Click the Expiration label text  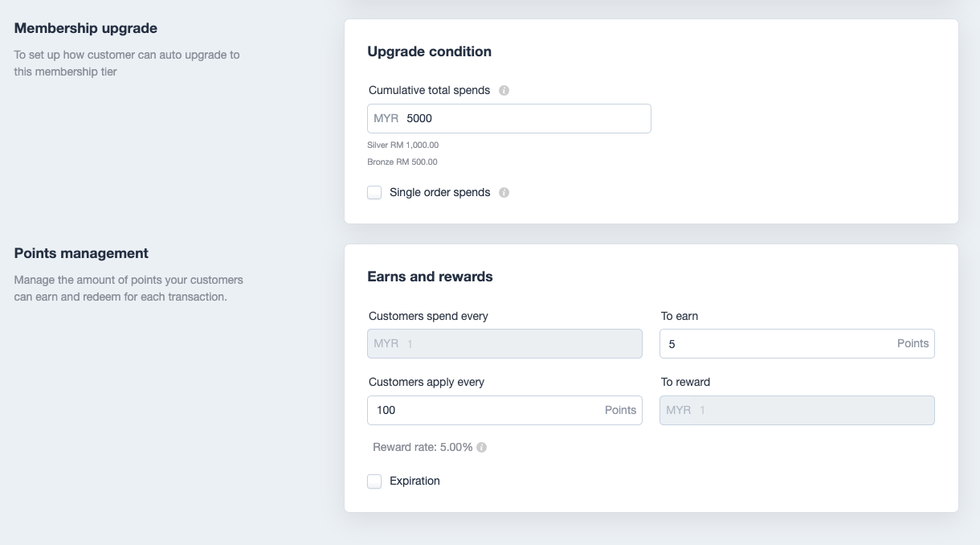tap(414, 481)
